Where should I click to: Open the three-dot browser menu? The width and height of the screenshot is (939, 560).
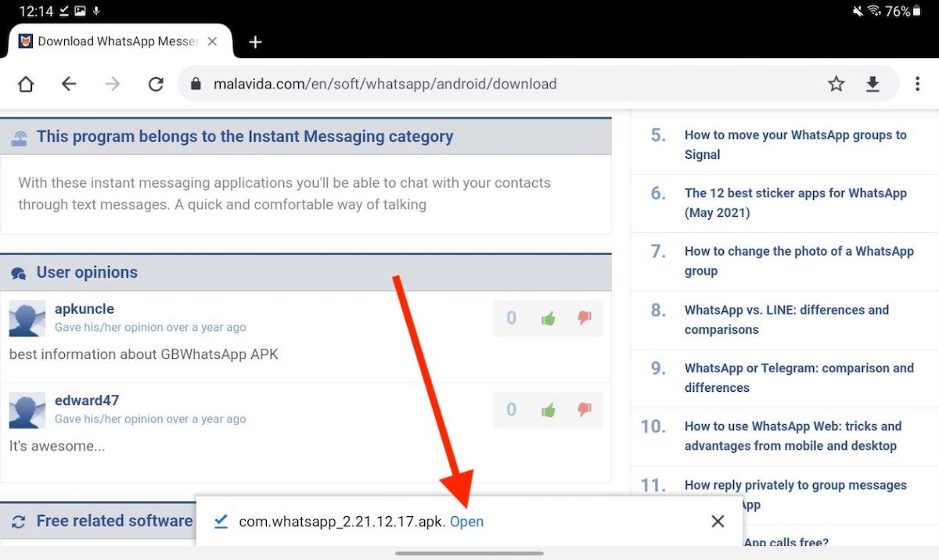[917, 84]
